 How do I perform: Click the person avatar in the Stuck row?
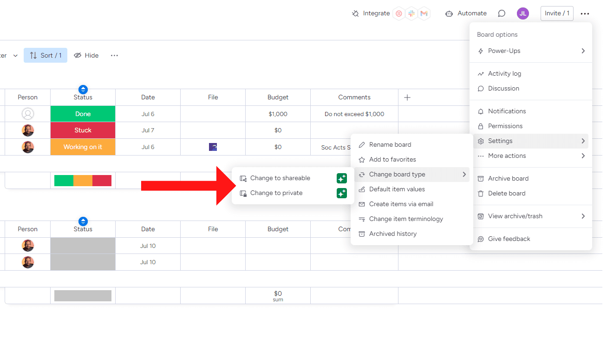pos(28,130)
